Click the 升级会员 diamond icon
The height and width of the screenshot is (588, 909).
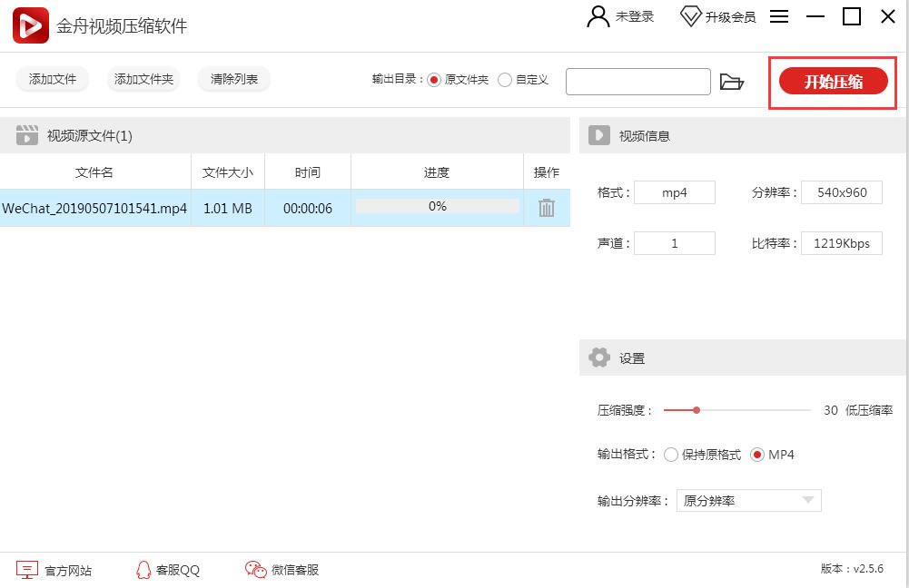(x=690, y=15)
